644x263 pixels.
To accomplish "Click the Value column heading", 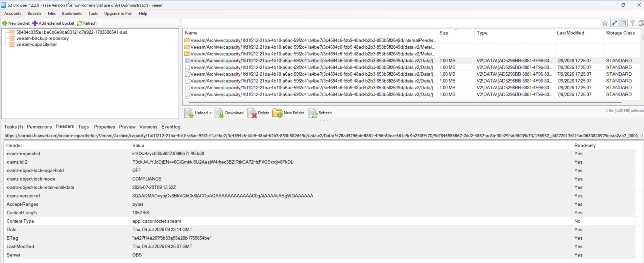I will (351, 145).
